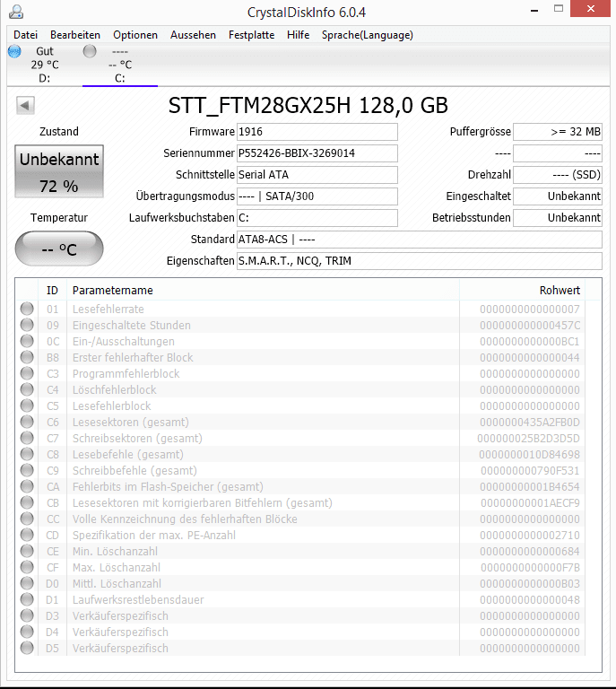Select the gray status orb for drive C:
The image size is (616, 689).
pyautogui.click(x=90, y=51)
